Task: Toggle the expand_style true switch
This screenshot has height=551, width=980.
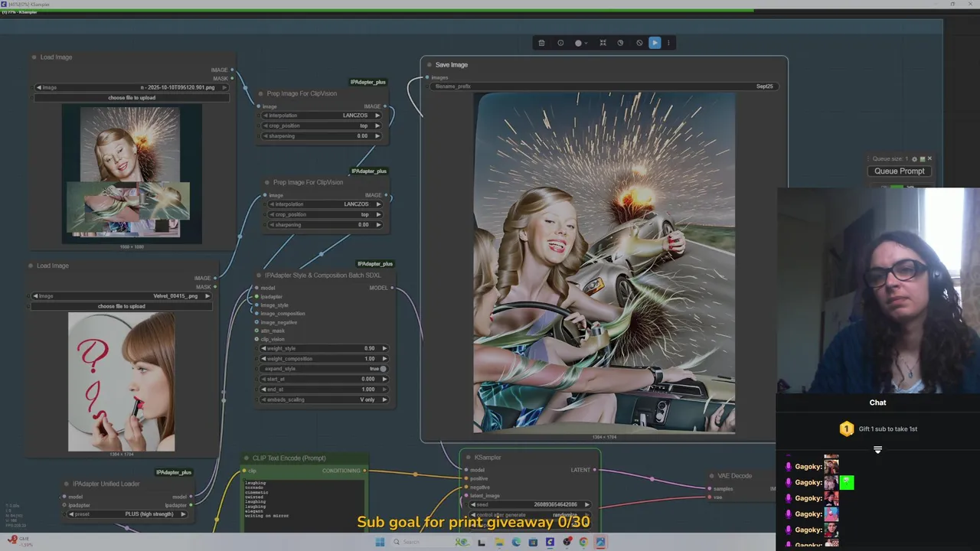Action: [x=384, y=369]
